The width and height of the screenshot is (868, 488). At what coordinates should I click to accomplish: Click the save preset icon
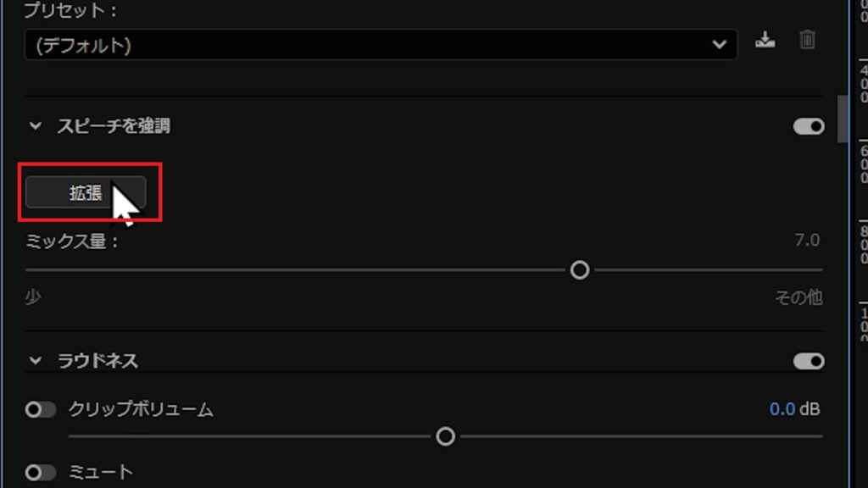765,40
